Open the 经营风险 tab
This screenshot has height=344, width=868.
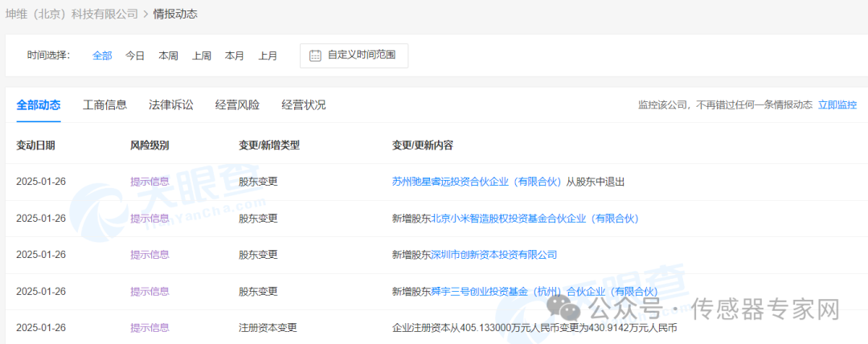pyautogui.click(x=237, y=104)
